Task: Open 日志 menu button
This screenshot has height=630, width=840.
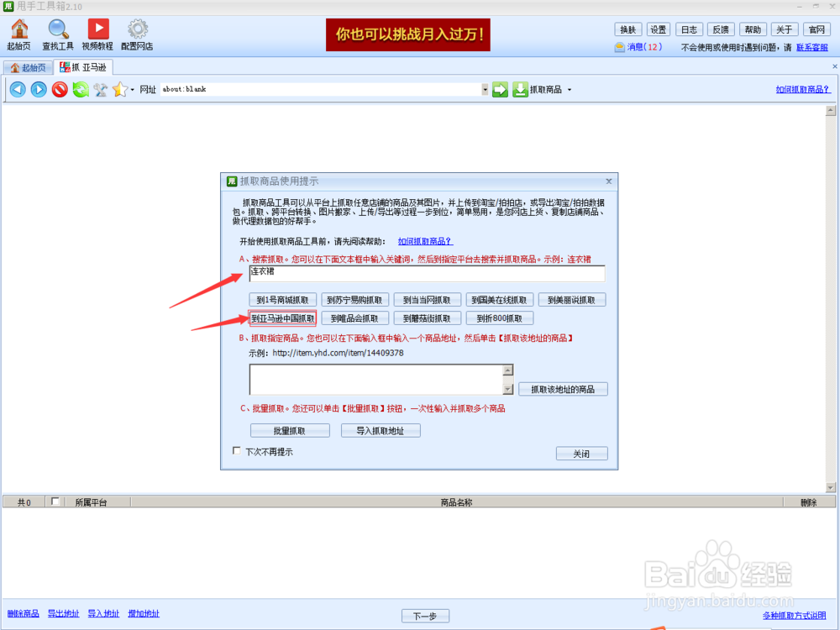Action: 690,29
